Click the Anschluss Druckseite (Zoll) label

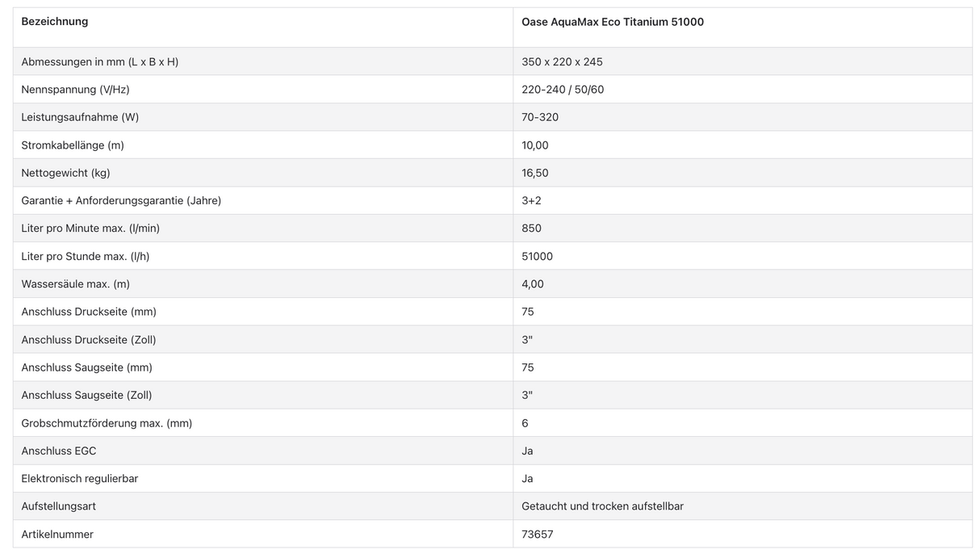(89, 340)
